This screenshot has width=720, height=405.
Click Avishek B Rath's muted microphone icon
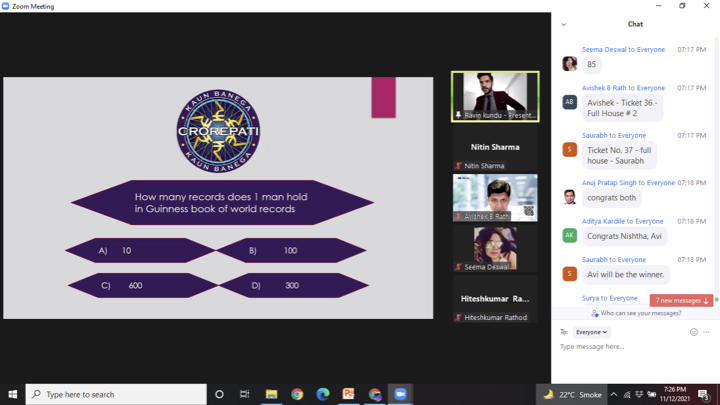(458, 216)
